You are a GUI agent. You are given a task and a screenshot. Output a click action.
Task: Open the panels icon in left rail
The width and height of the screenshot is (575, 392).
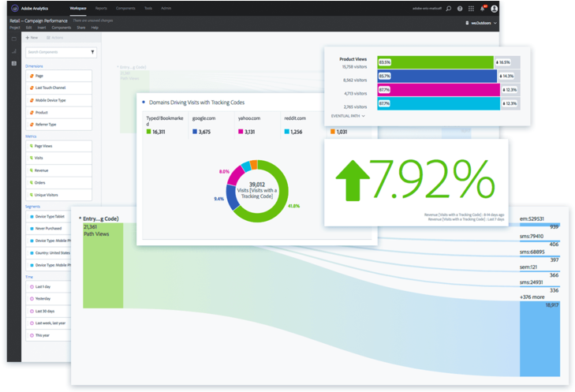(x=14, y=39)
